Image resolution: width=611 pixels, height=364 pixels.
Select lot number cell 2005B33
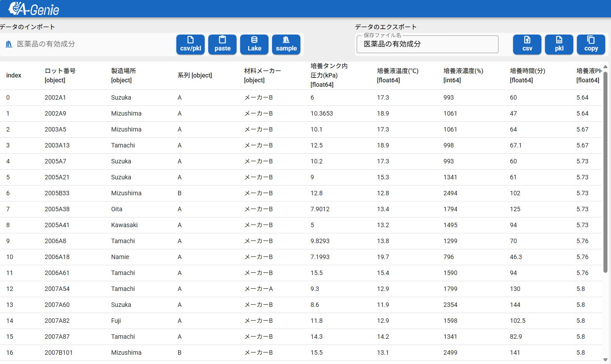pos(56,193)
